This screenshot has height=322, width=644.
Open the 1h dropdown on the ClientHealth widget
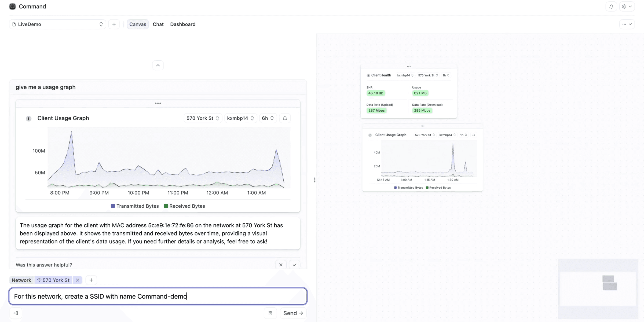[445, 75]
